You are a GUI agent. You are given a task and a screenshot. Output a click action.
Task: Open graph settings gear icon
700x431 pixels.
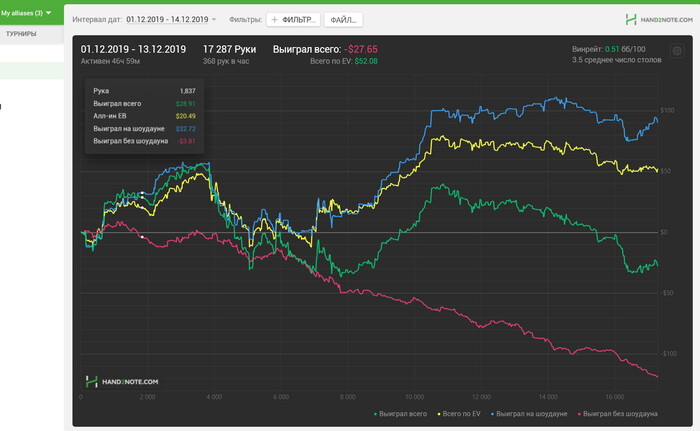pos(677,51)
